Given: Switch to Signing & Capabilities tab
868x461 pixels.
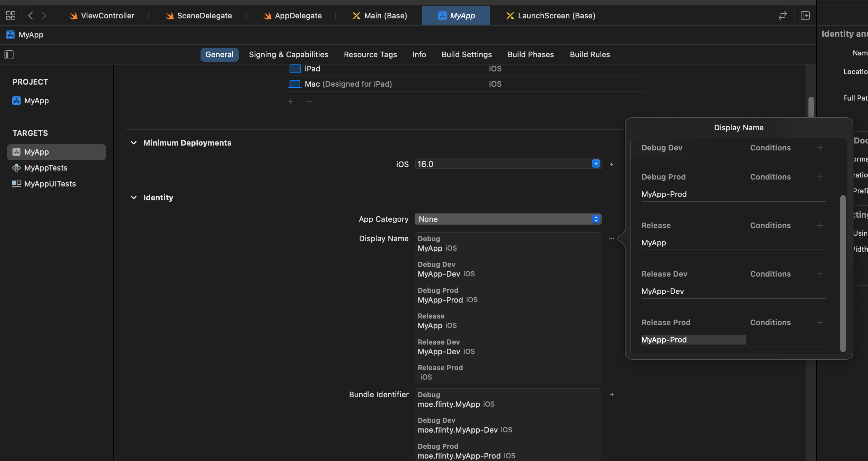Looking at the screenshot, I should [288, 55].
